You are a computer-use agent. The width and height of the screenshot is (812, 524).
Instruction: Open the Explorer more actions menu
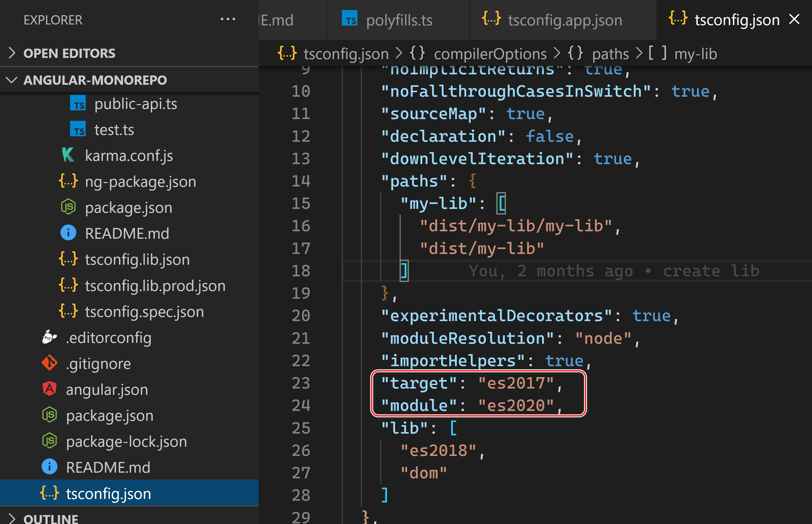coord(228,19)
